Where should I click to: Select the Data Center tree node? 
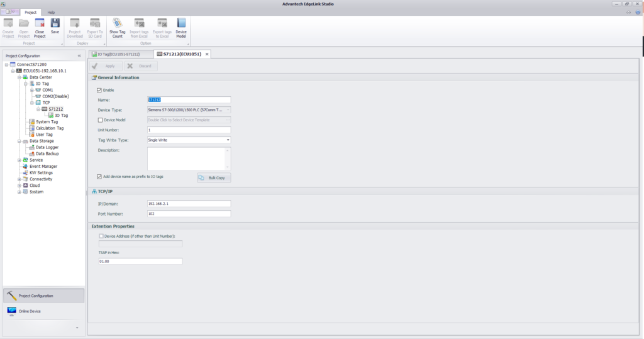tap(41, 77)
